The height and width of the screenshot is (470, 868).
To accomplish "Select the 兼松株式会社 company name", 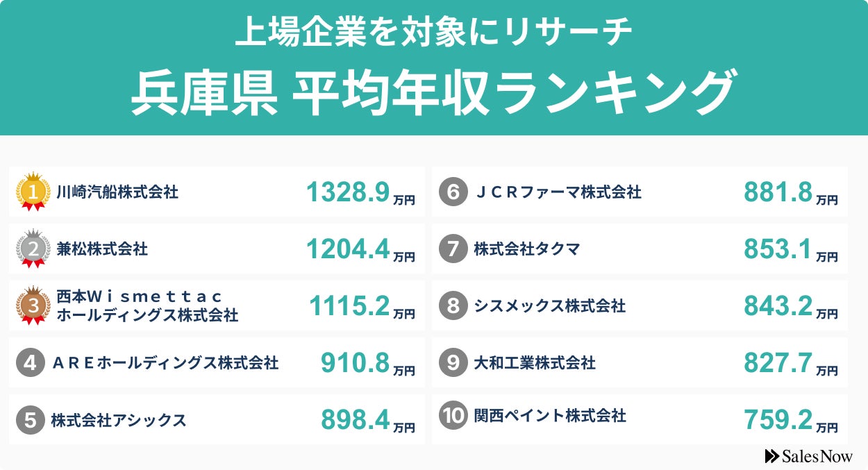I will pos(102,249).
